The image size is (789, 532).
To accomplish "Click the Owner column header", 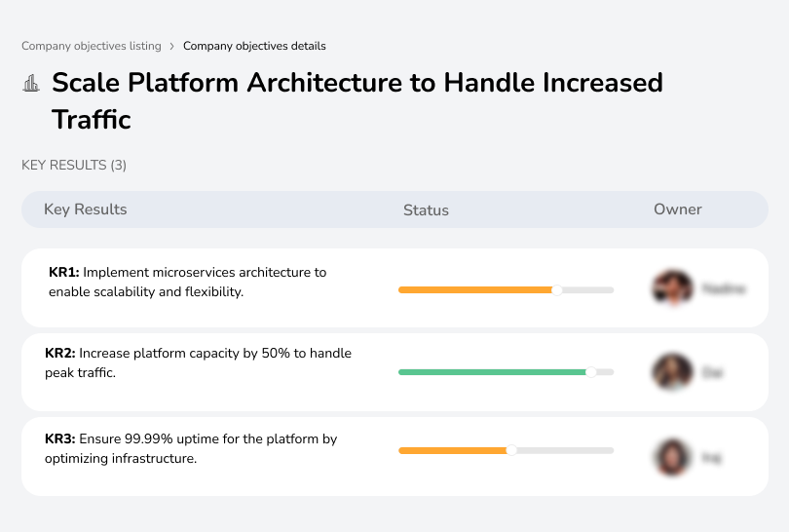I will (677, 209).
